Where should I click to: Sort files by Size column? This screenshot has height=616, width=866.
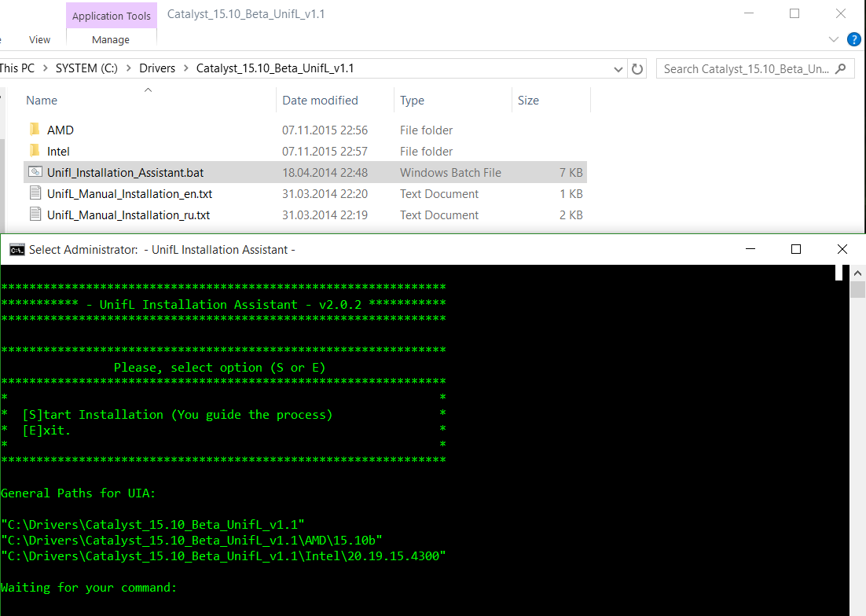(x=528, y=100)
